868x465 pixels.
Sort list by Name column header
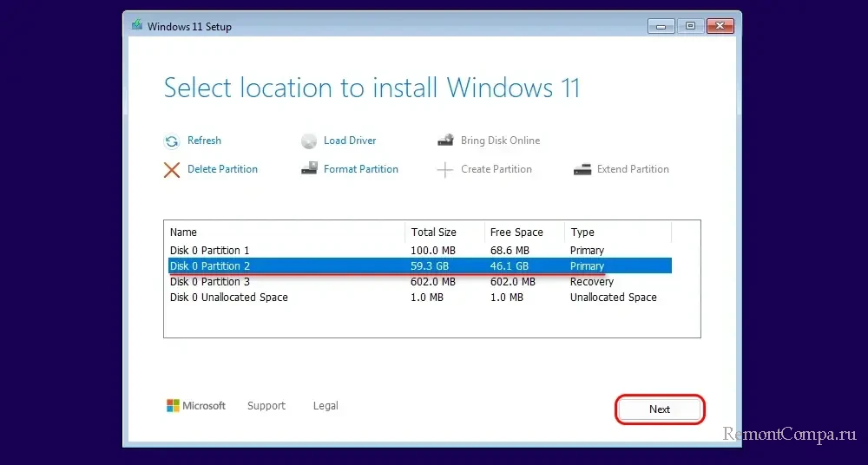(x=285, y=232)
